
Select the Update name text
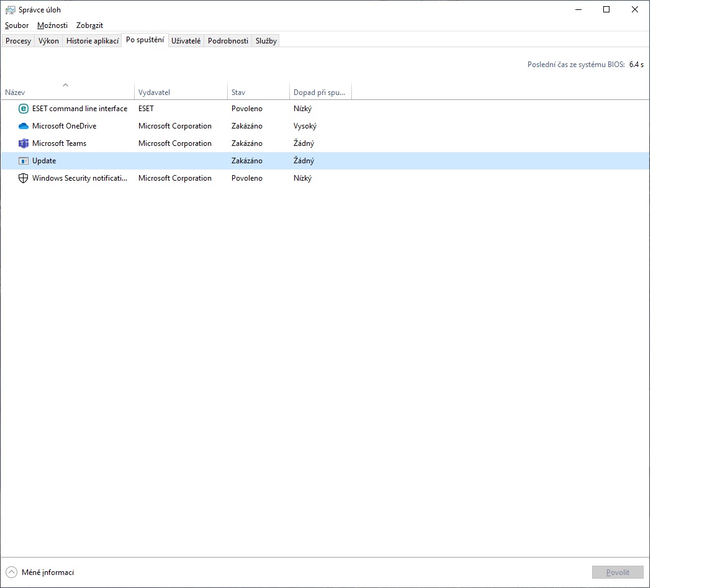tap(44, 161)
